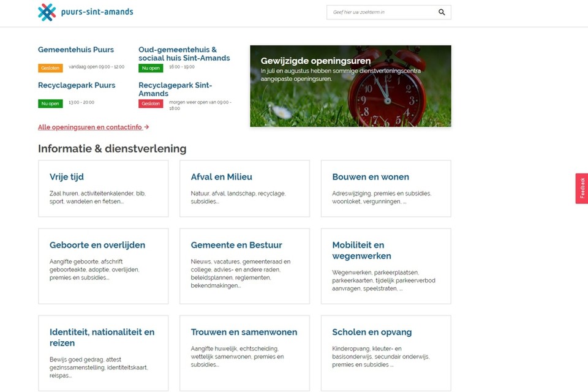
Task: Open the Feedback side tab
Action: [582, 188]
